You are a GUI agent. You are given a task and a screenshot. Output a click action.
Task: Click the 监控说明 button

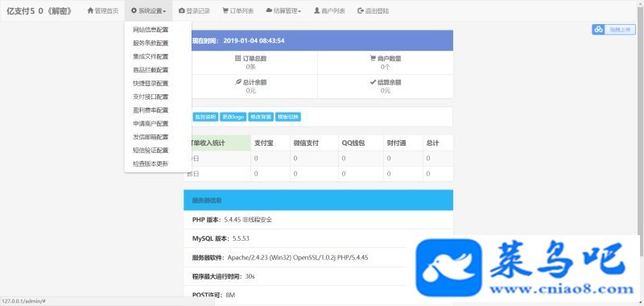205,117
